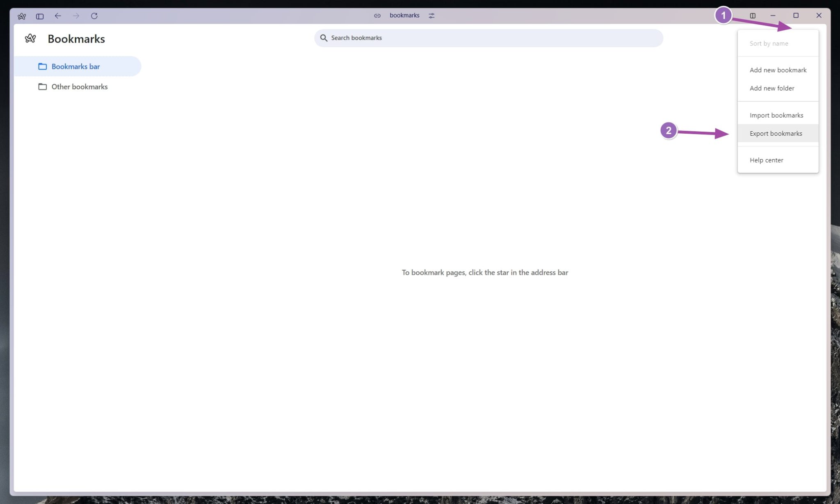This screenshot has height=504, width=840.
Task: Open the Other bookmarks folder
Action: click(79, 87)
